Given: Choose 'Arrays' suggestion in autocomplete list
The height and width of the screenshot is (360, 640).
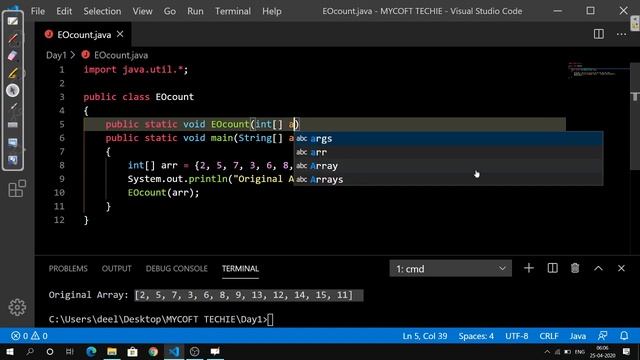Looking at the screenshot, I should (x=448, y=180).
